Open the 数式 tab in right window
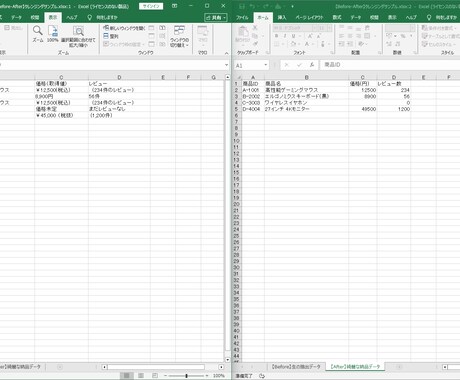This screenshot has width=460, height=380. pos(337,17)
